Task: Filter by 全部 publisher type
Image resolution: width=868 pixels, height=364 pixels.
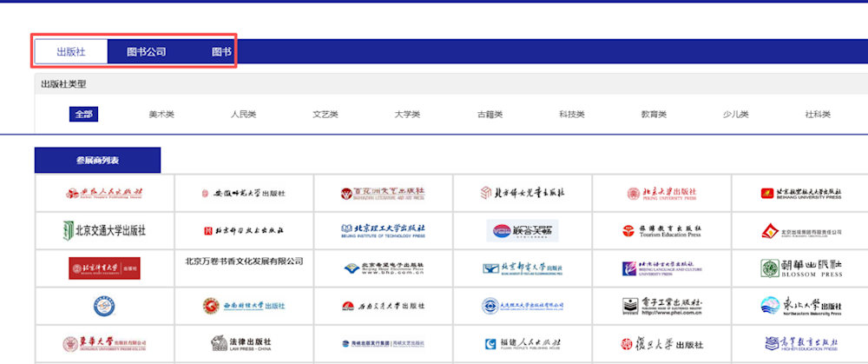Action: click(83, 114)
